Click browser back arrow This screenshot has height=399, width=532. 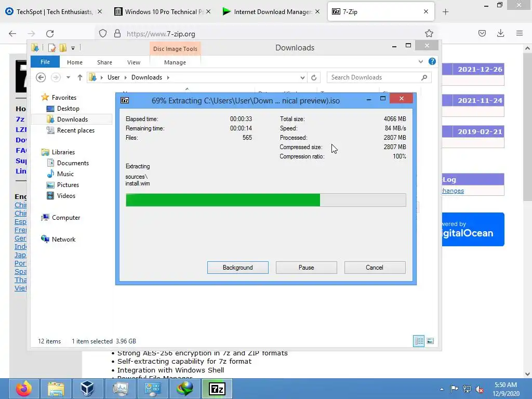pos(12,34)
